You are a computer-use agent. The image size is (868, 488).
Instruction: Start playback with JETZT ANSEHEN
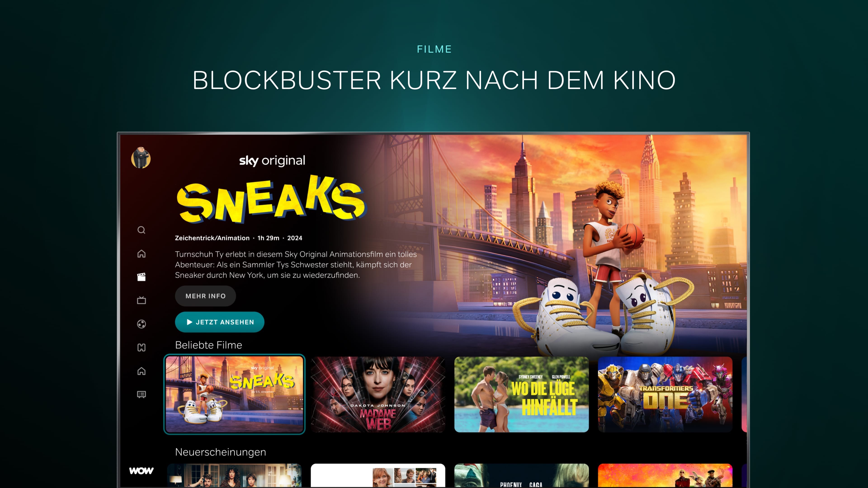(x=220, y=322)
